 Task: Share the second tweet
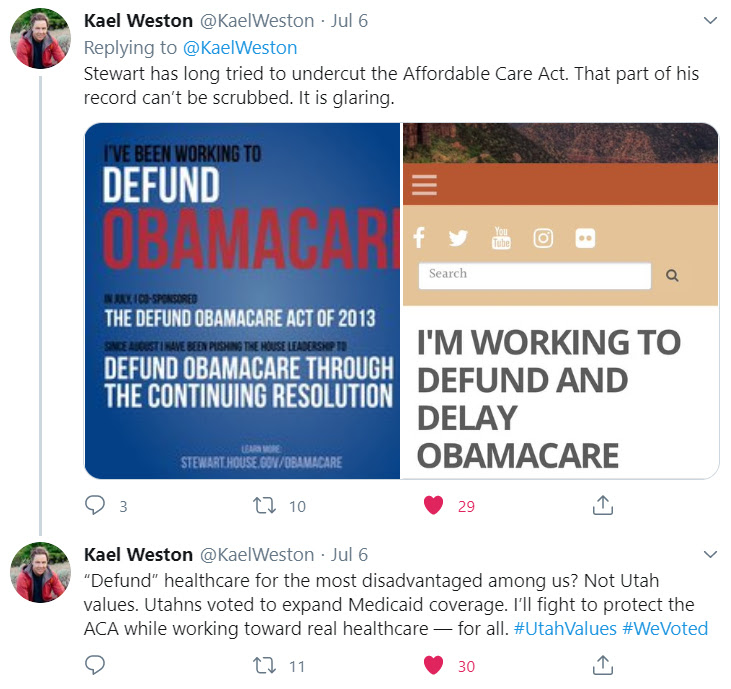click(x=602, y=665)
